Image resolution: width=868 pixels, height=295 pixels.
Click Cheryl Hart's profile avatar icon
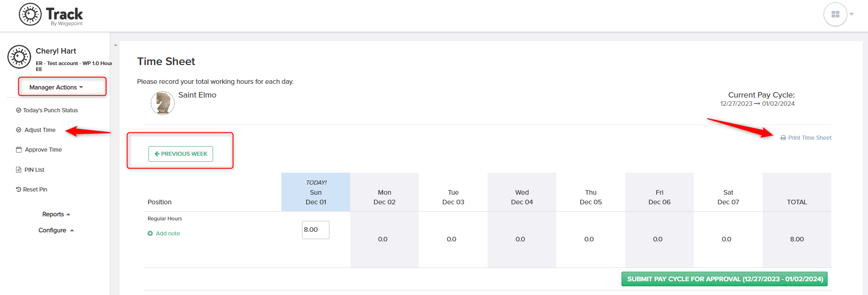(x=19, y=57)
